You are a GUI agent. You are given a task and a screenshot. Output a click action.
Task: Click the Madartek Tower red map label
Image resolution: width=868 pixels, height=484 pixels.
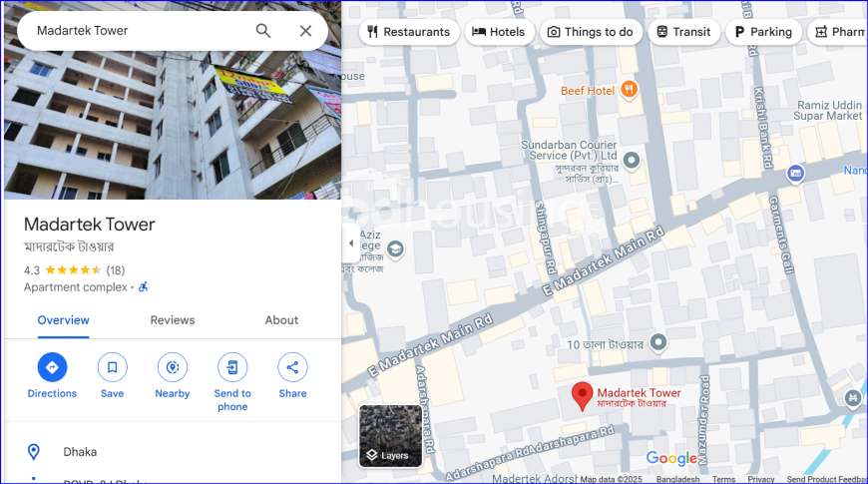coord(639,397)
